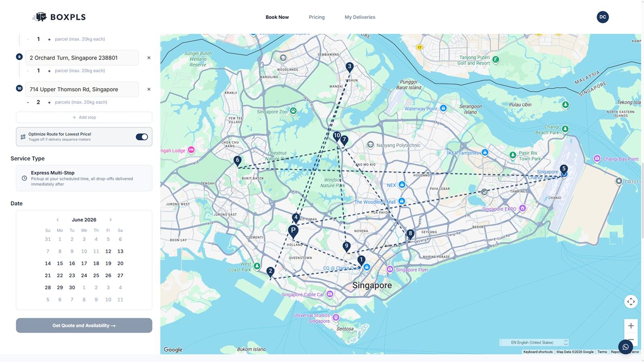
Task: Click Singapore Cable Car map icon
Action: pos(330,294)
